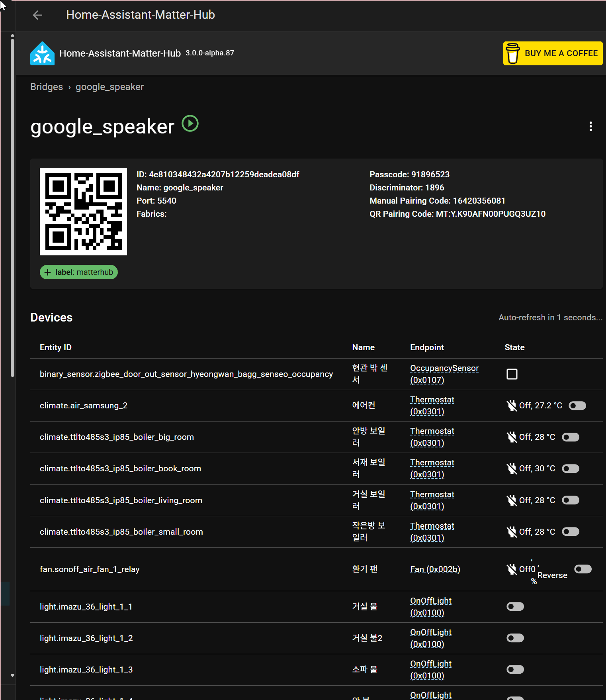
Task: Click the Home-Assistant-Matter-Hub logo icon
Action: 42,53
